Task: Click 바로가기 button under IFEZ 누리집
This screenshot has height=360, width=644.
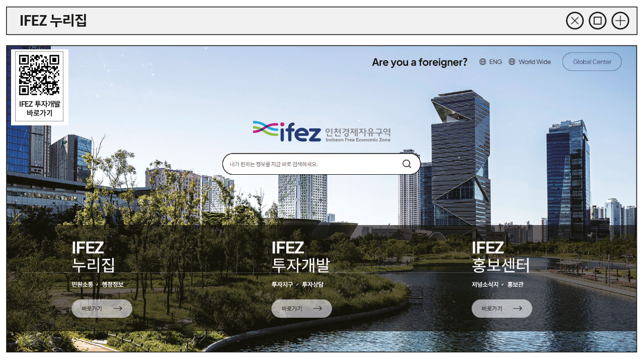Action: click(102, 309)
